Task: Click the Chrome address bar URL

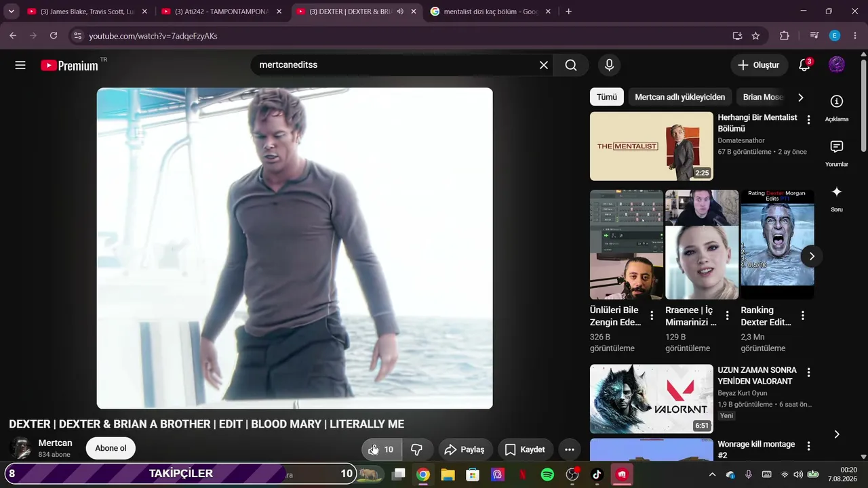Action: tap(153, 36)
